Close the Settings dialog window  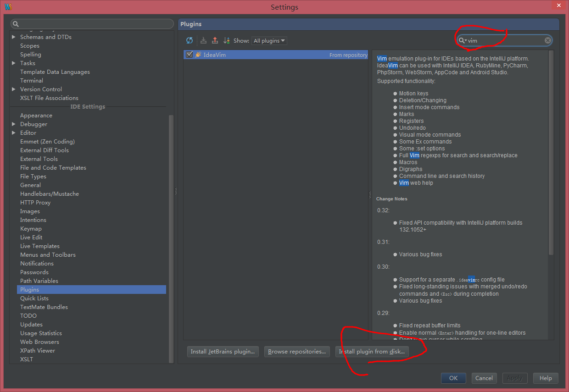[x=558, y=5]
